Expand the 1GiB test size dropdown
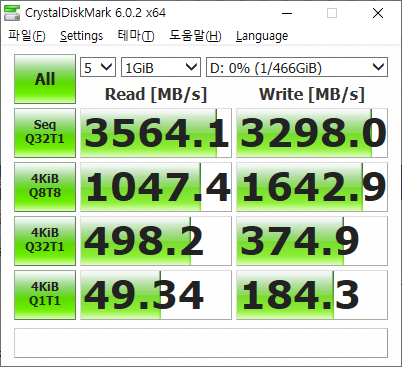This screenshot has width=402, height=367. [x=161, y=67]
